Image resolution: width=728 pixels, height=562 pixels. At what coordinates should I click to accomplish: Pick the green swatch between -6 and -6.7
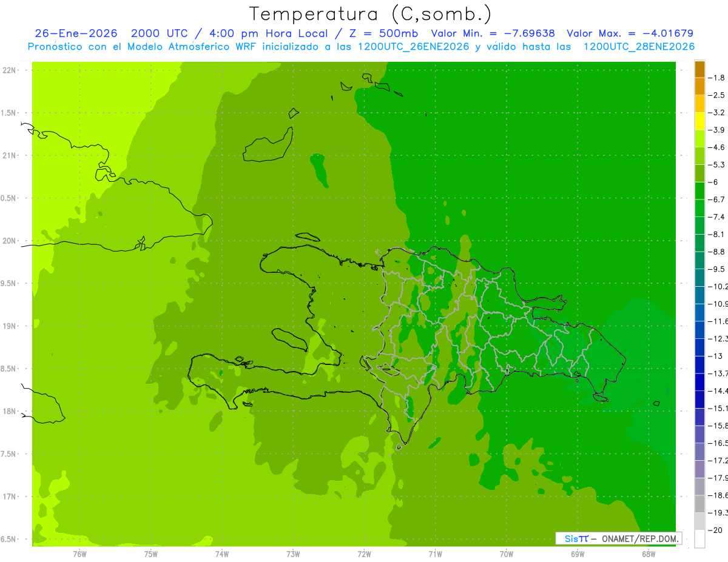(x=699, y=191)
